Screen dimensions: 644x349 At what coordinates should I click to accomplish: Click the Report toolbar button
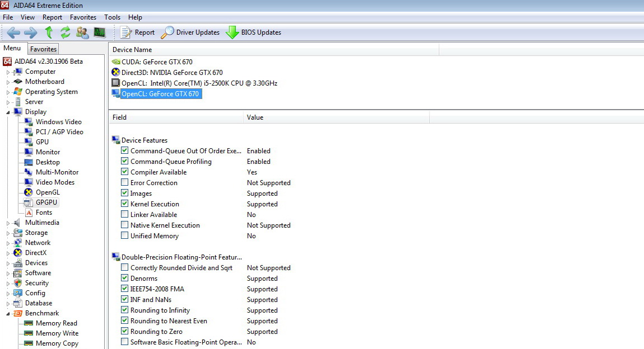pos(137,32)
